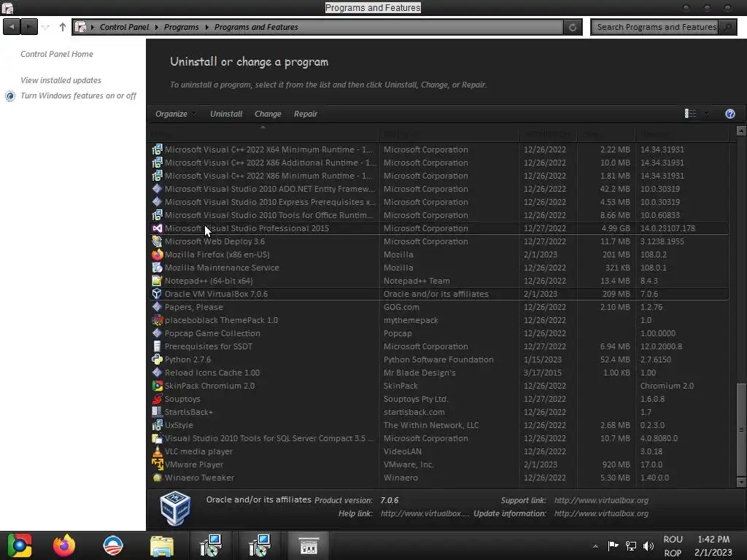
Task: Click the vertical scrollbar thumb
Action: (x=741, y=429)
